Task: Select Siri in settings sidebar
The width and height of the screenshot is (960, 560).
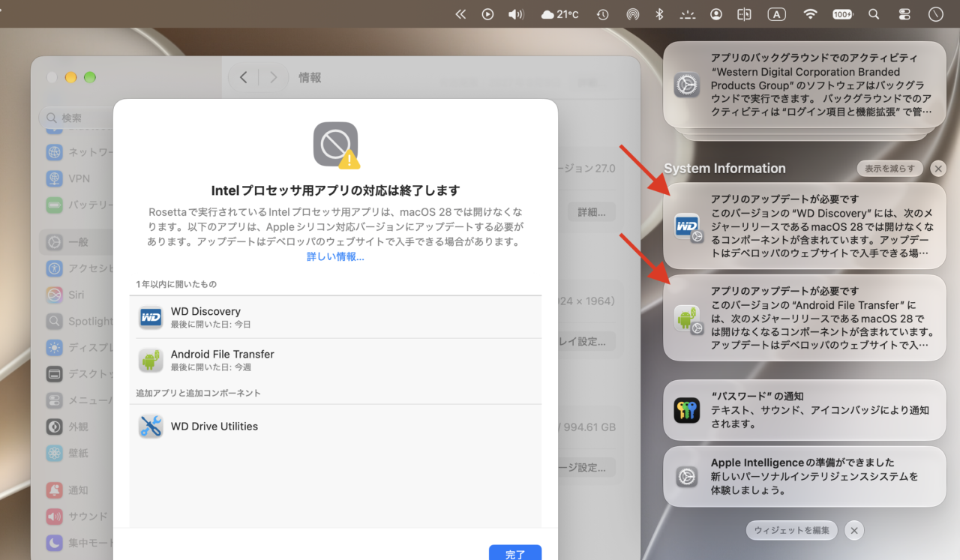Action: (x=76, y=295)
